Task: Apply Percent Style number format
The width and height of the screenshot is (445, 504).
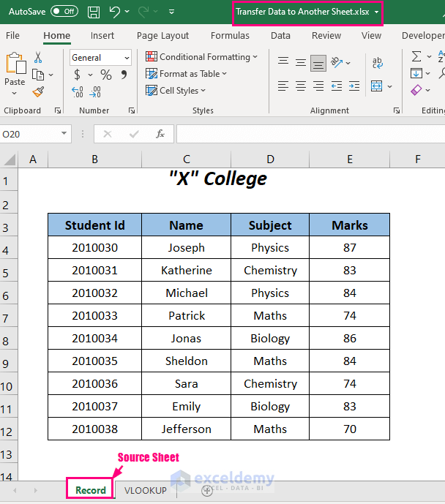Action: pos(106,75)
